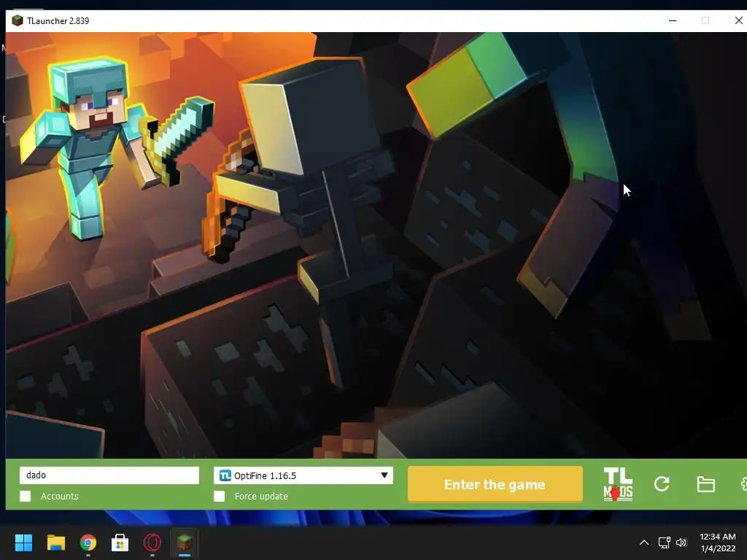Screen dimensions: 747x560
Task: Open the game folder icon
Action: coord(705,484)
